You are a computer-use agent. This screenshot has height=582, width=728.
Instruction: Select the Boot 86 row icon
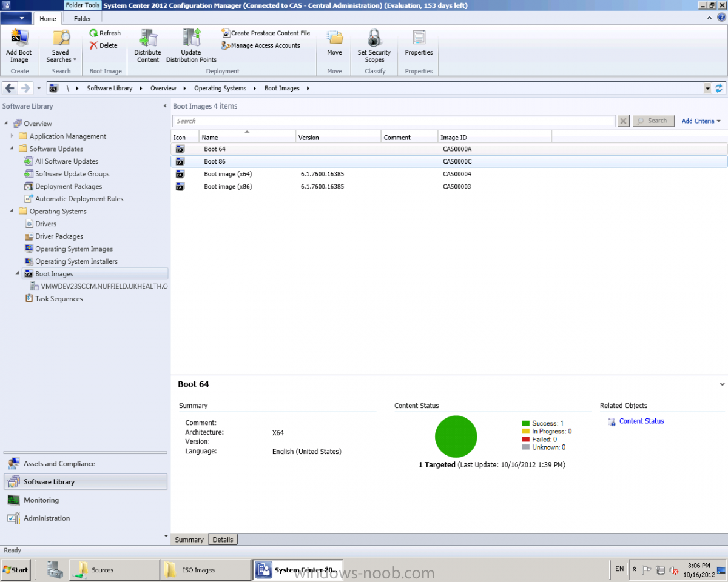(x=180, y=162)
